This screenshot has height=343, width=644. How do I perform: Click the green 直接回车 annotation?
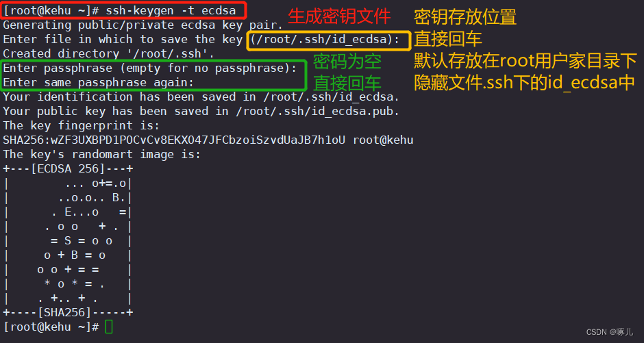pos(347,84)
